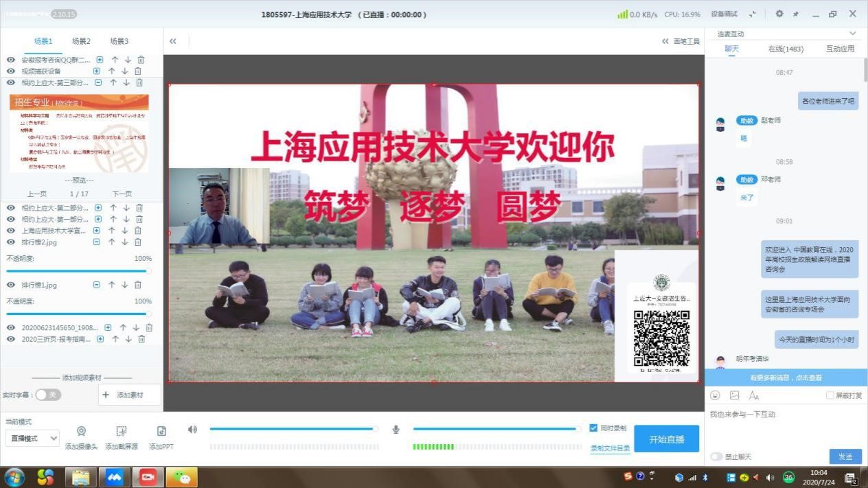Uncheck the 同时录制 simultaneous recording checkbox
Viewport: 868px width, 488px height.
click(x=593, y=428)
